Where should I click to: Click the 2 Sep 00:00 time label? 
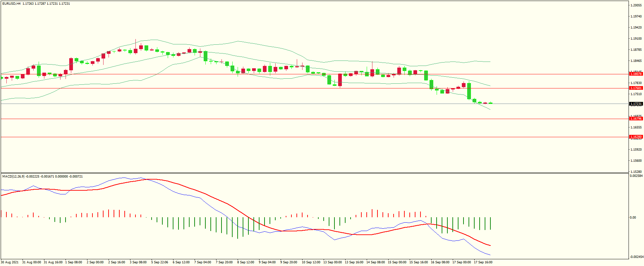[95, 262]
